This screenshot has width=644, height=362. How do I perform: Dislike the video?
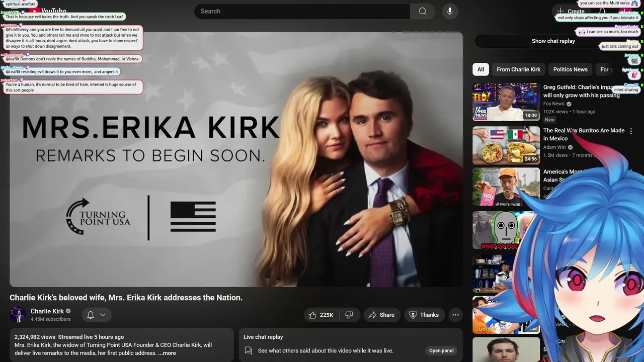pos(349,315)
